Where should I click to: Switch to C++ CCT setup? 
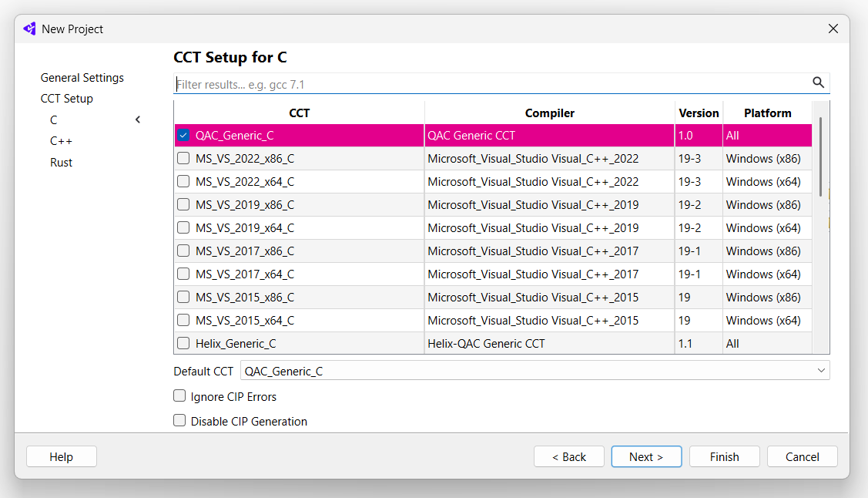61,141
